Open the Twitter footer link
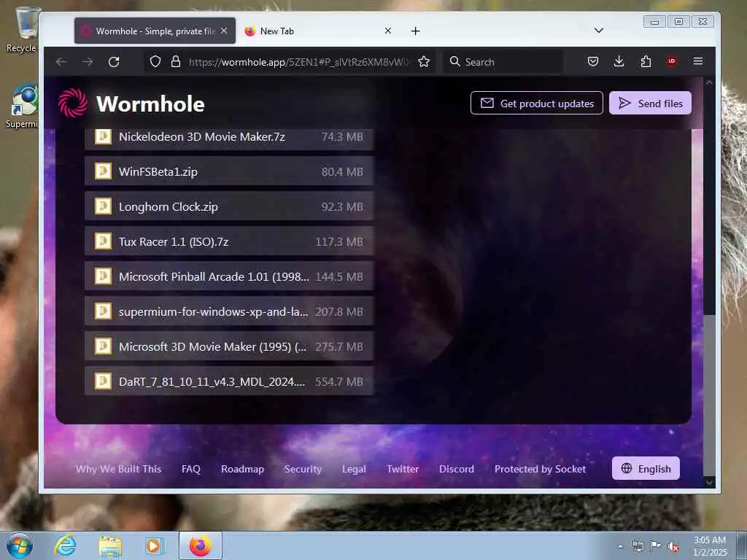This screenshot has width=747, height=560. 403,469
